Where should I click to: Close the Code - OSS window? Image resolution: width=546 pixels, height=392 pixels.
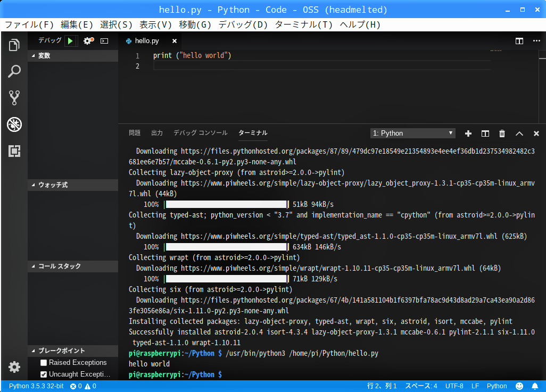(537, 10)
